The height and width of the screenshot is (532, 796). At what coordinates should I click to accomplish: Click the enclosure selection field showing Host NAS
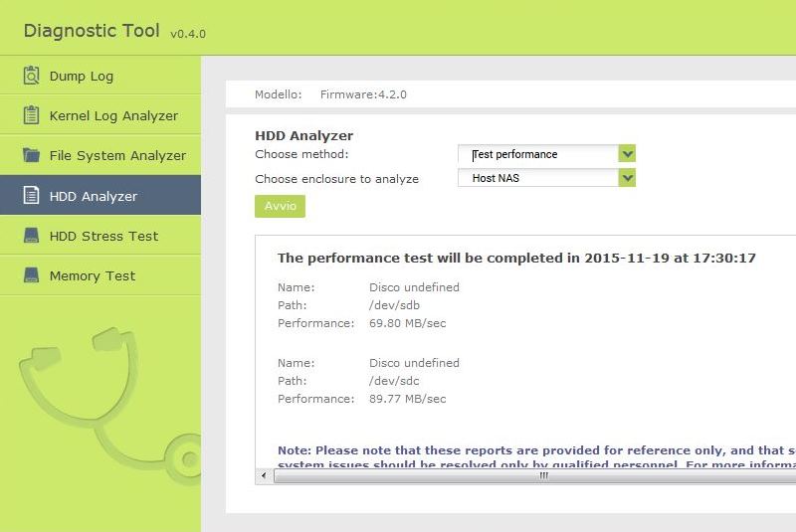pyautogui.click(x=537, y=178)
